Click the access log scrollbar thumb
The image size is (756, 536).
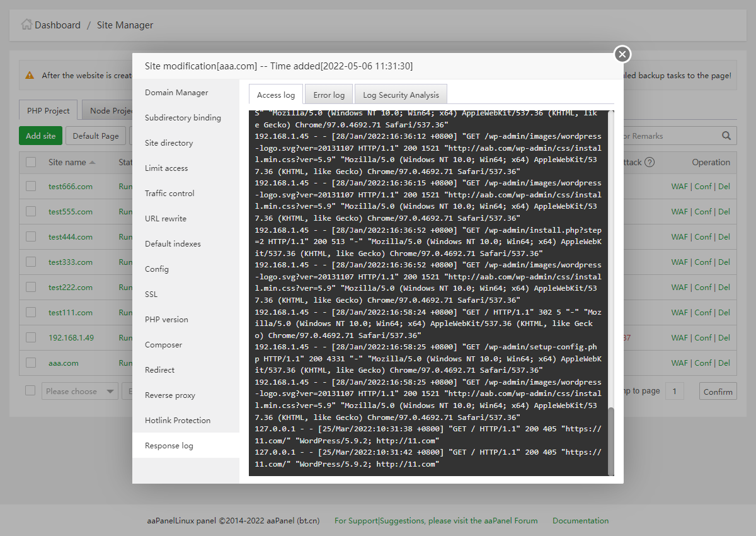tap(610, 440)
